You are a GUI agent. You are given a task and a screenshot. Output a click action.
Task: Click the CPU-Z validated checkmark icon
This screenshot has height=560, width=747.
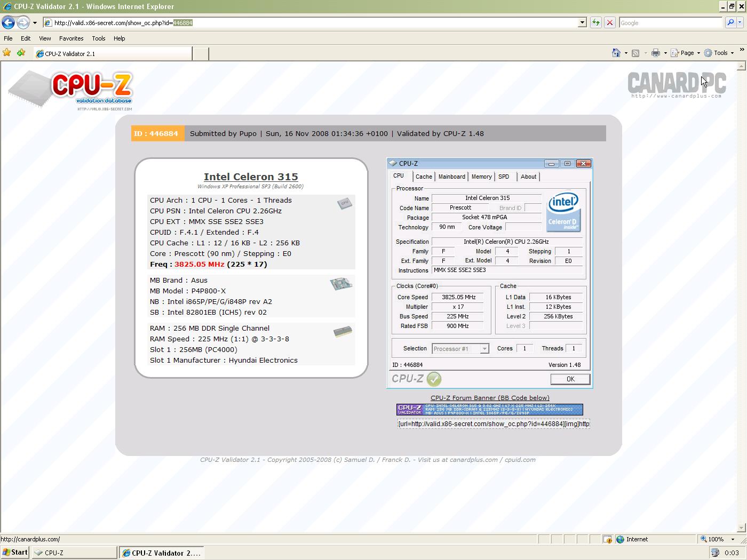point(434,379)
